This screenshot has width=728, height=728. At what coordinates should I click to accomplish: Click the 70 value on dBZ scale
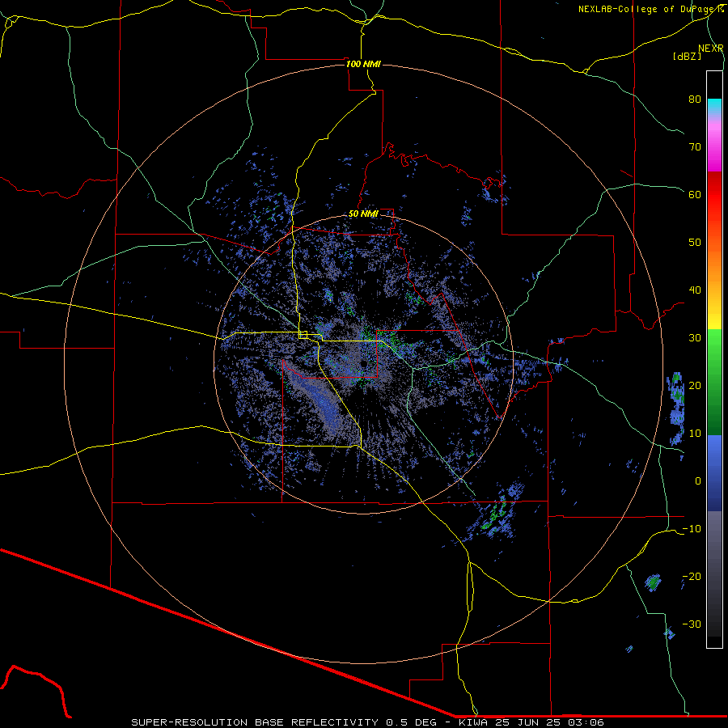coord(695,146)
